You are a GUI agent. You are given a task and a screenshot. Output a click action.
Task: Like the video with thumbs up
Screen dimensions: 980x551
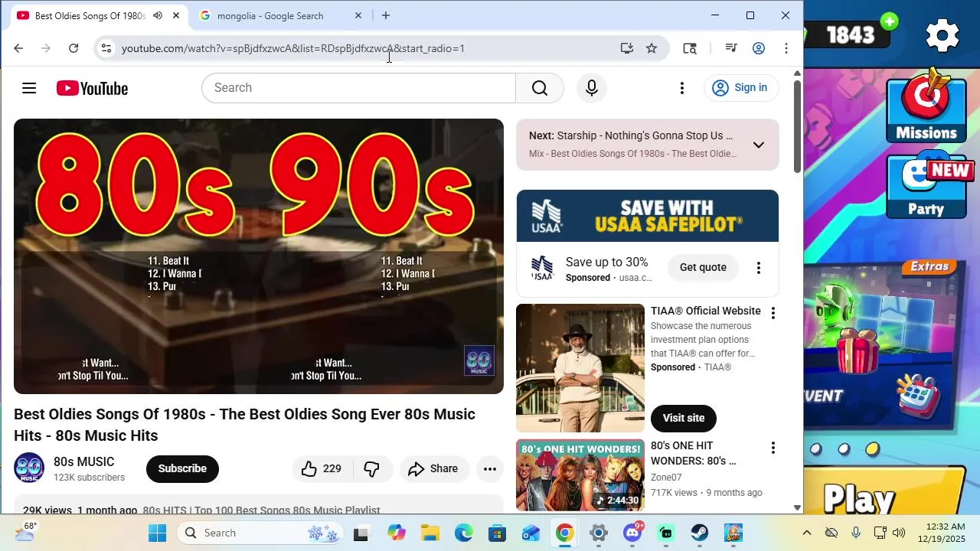coord(322,469)
